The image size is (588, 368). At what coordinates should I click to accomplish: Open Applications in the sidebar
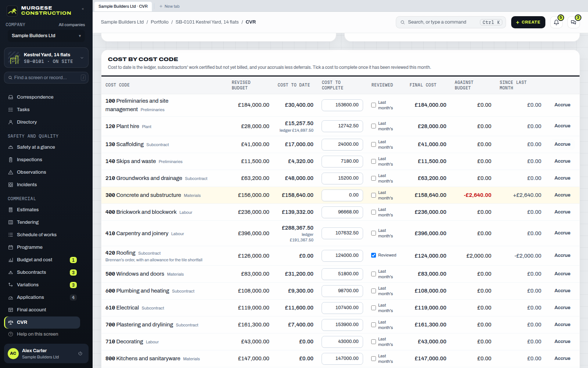[x=42, y=297]
